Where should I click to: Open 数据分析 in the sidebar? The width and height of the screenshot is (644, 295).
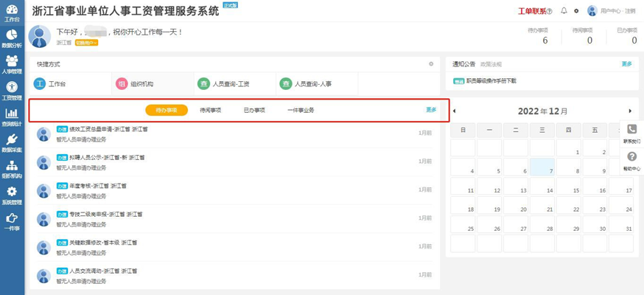[x=12, y=39]
